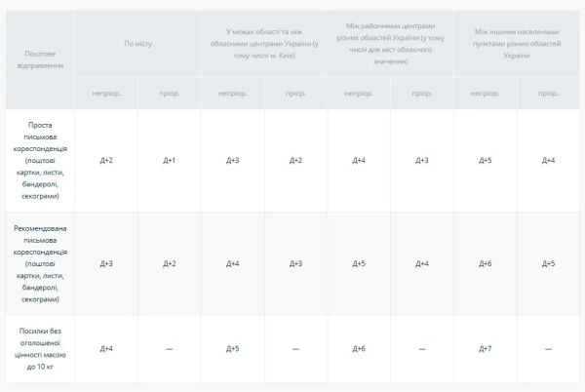Click "непріор." subheader under "По місту"
Viewport: 585px width, 392px height.
(x=106, y=94)
